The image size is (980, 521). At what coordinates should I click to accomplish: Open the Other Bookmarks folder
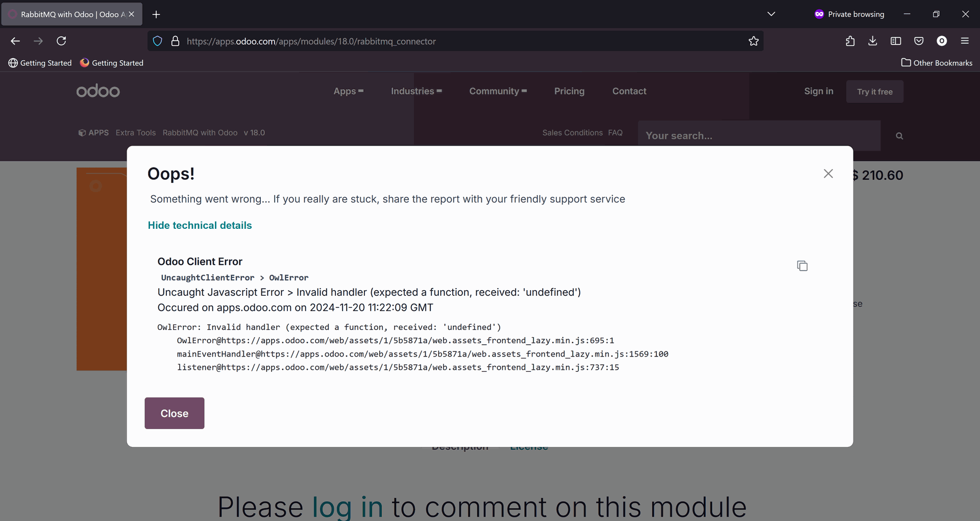coord(937,63)
